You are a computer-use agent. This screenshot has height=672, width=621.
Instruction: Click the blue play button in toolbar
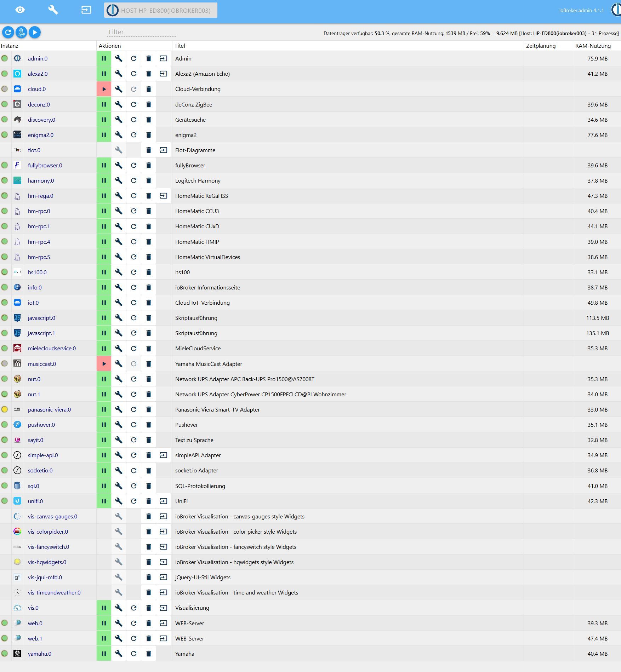tap(35, 32)
